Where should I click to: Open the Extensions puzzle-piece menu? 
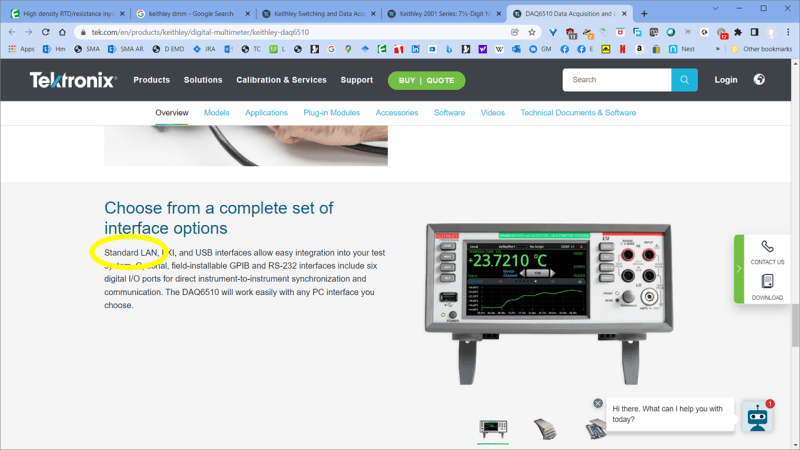pyautogui.click(x=738, y=32)
